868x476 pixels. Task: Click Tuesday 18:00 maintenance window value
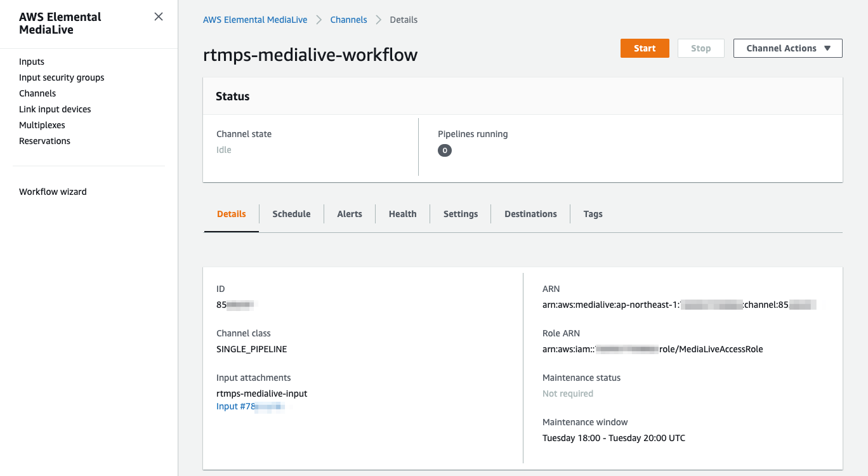(x=614, y=438)
